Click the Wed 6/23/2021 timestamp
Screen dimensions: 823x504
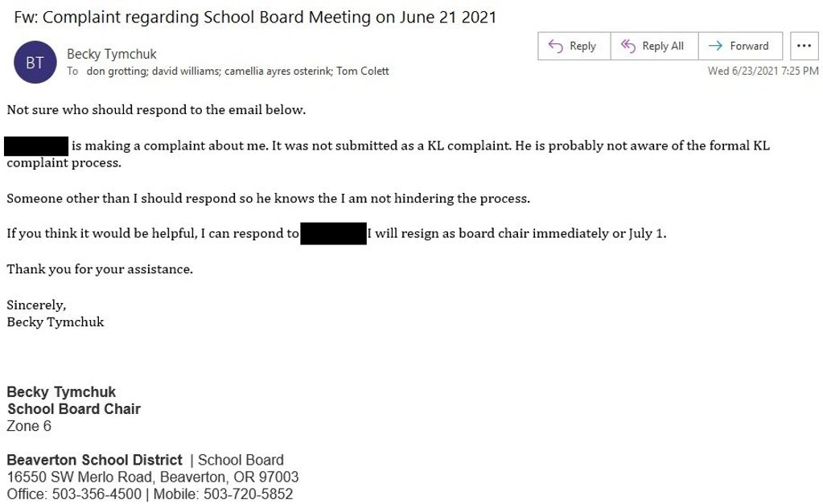point(763,72)
